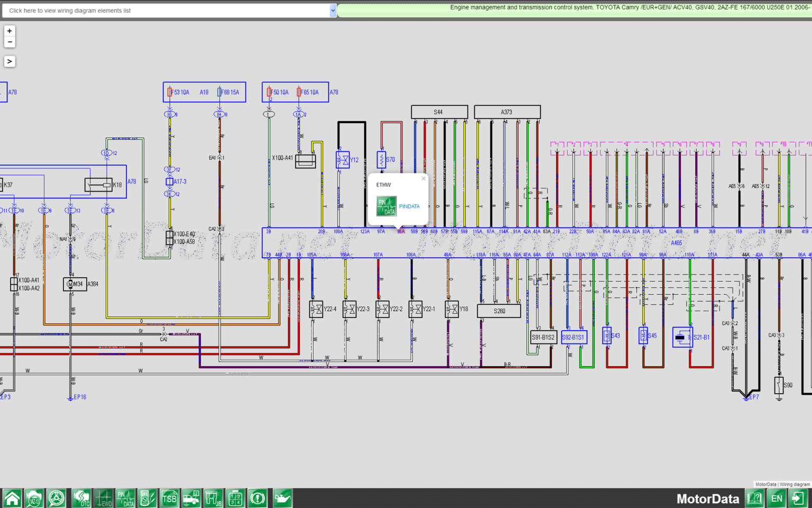Viewport: 812px width, 508px height.
Task: Click the S91-B1S2 sensor box
Action: tap(543, 337)
